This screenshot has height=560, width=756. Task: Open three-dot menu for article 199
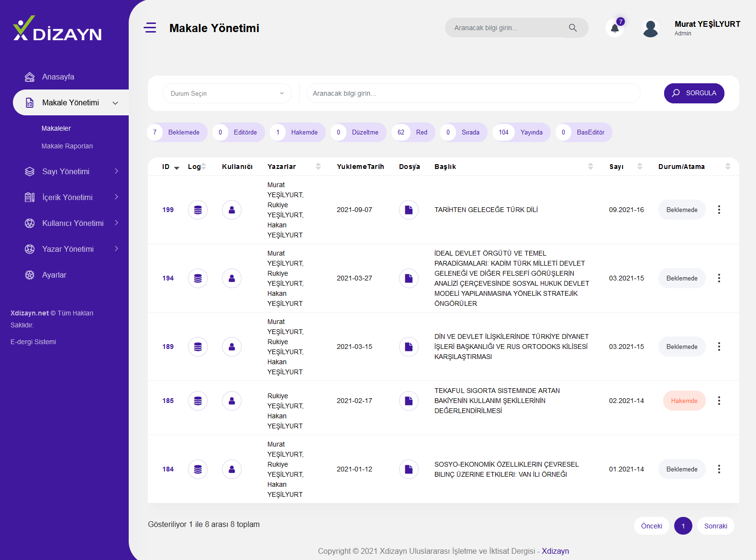[719, 210]
